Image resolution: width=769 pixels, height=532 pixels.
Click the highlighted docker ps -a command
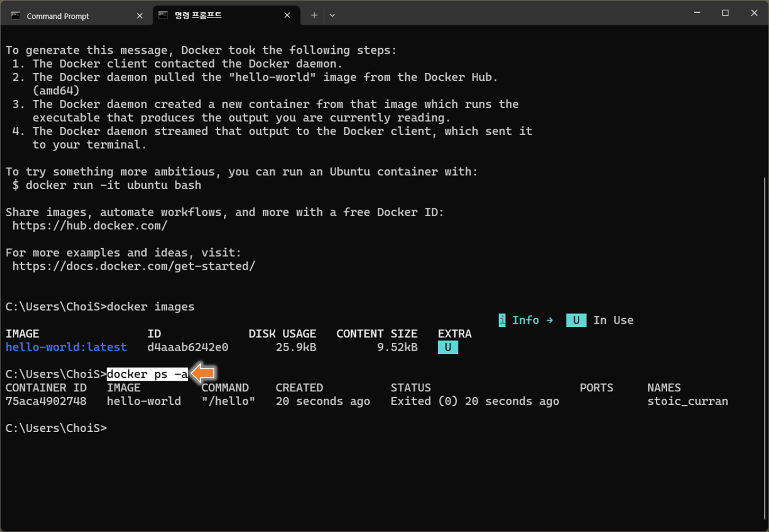pos(147,374)
